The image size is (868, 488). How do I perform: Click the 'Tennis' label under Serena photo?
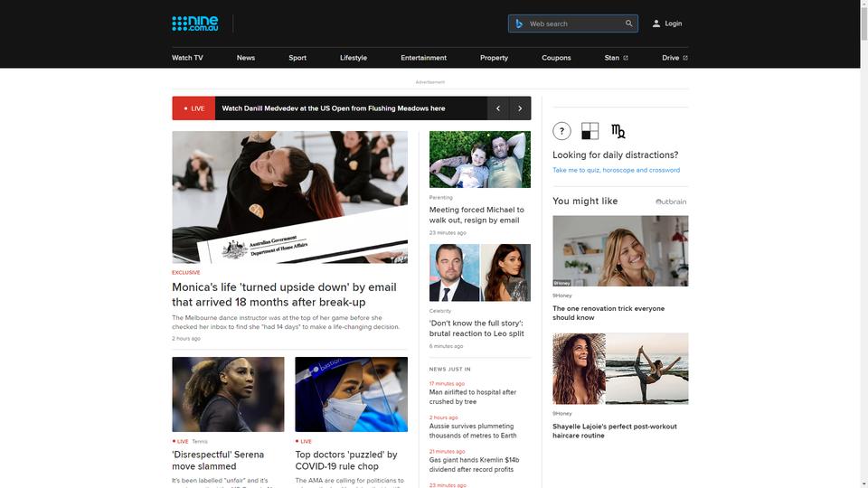coord(200,442)
